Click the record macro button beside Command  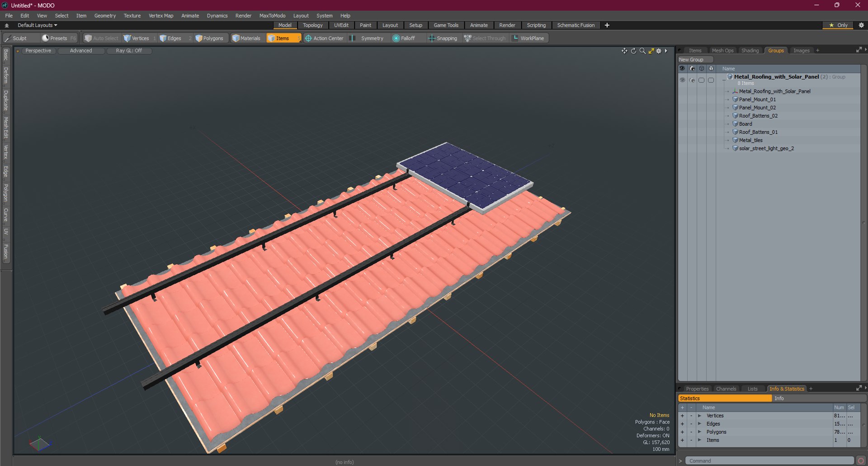pos(861,461)
